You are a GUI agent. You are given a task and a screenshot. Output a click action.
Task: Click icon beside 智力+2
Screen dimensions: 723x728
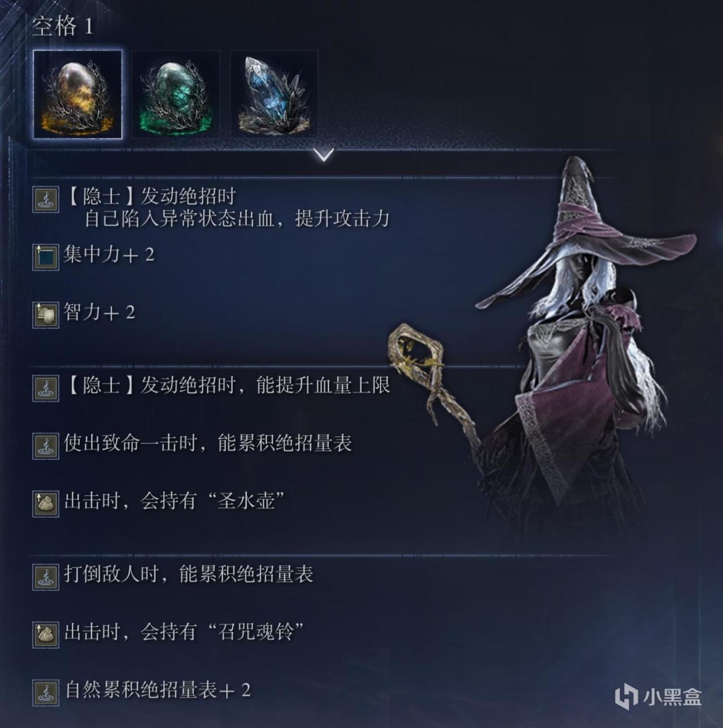pyautogui.click(x=46, y=315)
